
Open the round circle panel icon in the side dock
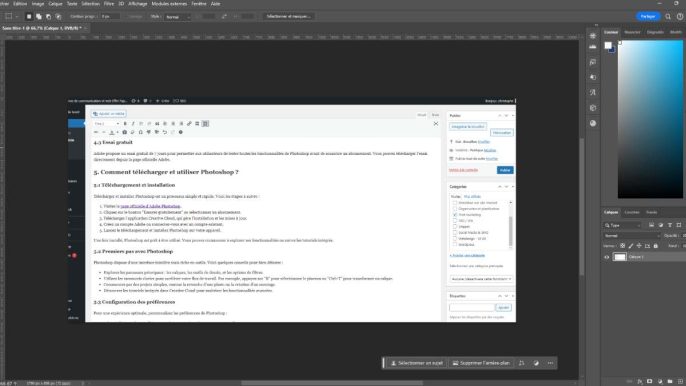593,123
